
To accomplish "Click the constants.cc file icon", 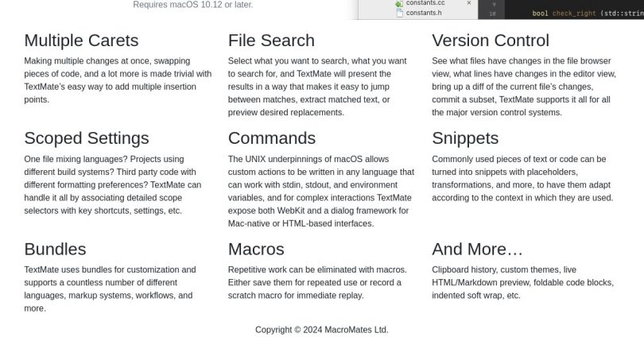I will (x=399, y=3).
